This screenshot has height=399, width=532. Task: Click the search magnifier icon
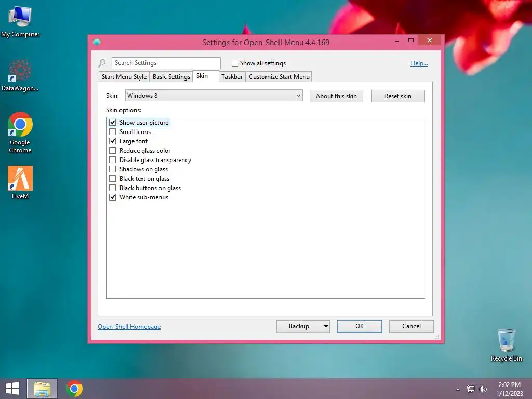click(102, 63)
